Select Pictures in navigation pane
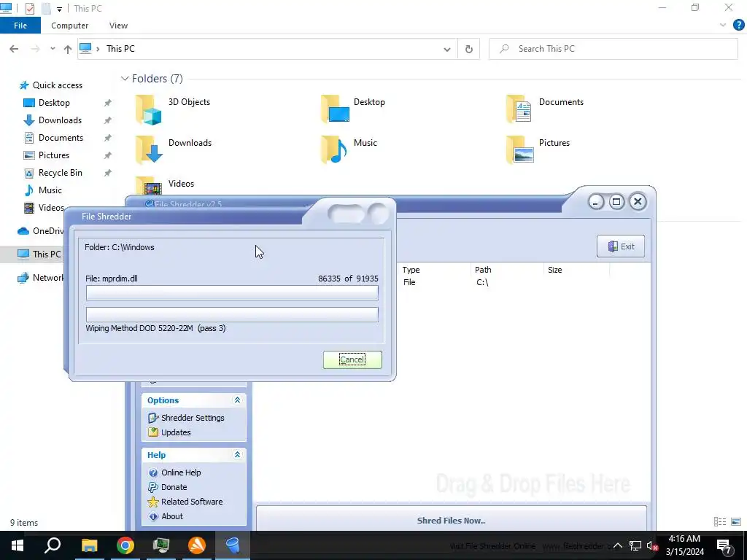Viewport: 747px width, 560px height. point(54,155)
